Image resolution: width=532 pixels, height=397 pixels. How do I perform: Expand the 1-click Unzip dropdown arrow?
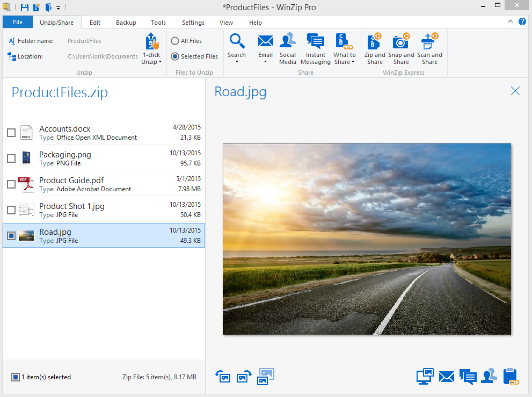coord(160,62)
